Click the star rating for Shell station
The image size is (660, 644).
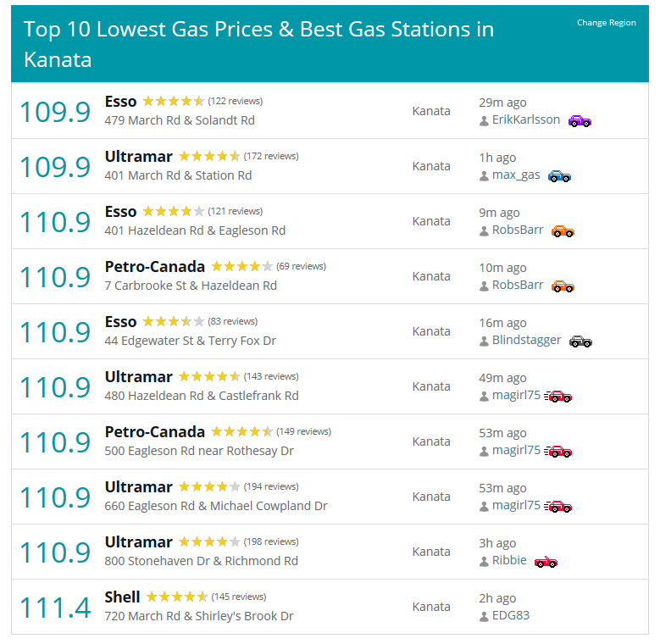(x=177, y=597)
